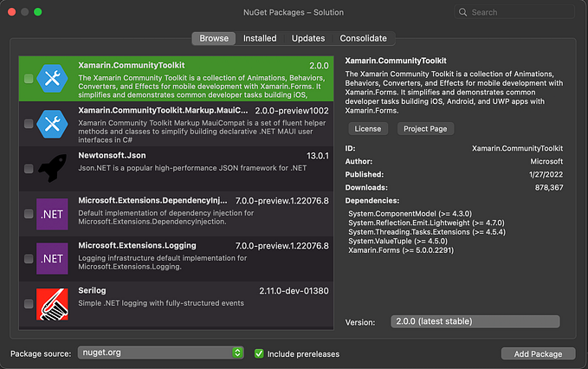Viewport: 588px width, 369px height.
Task: Switch to the Installed tab
Action: click(260, 38)
